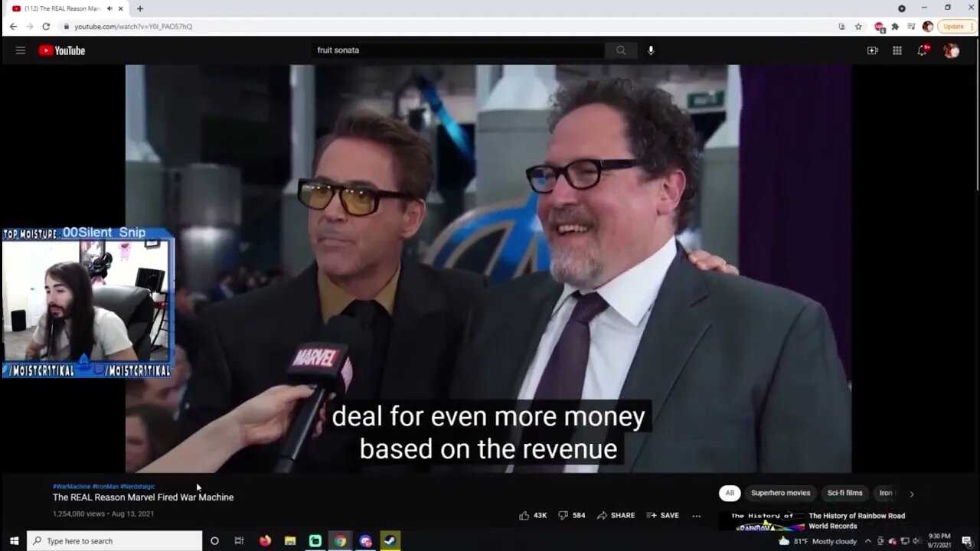
Task: Click the SAVE button
Action: [662, 515]
